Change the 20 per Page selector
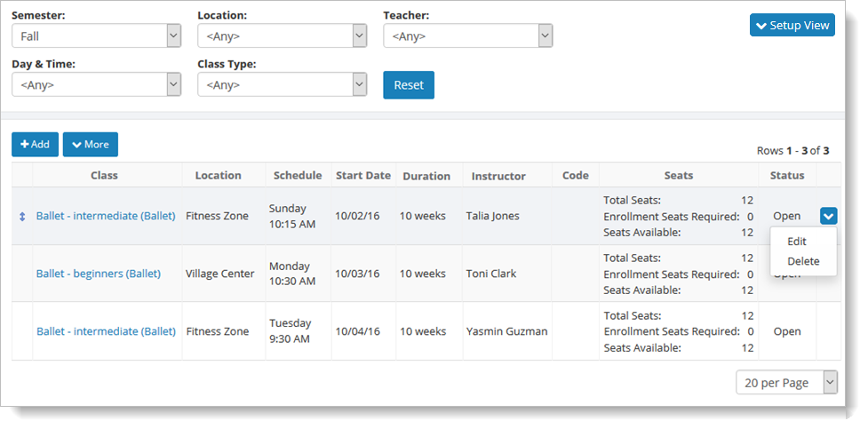868x429 pixels. (785, 383)
